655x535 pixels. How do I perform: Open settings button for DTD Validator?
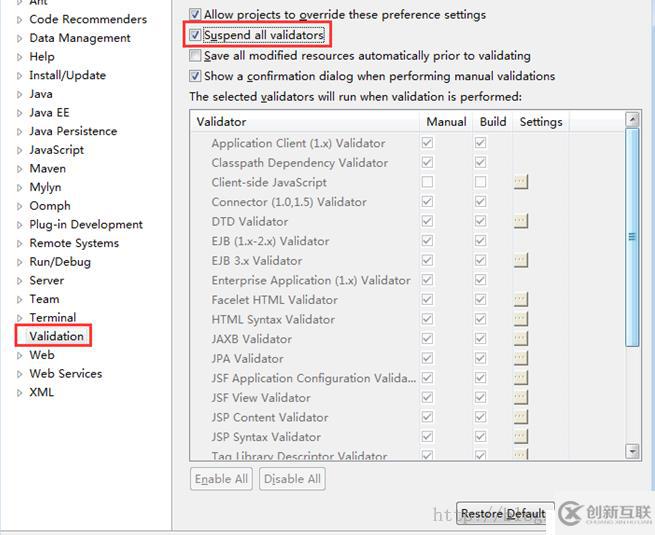click(520, 221)
